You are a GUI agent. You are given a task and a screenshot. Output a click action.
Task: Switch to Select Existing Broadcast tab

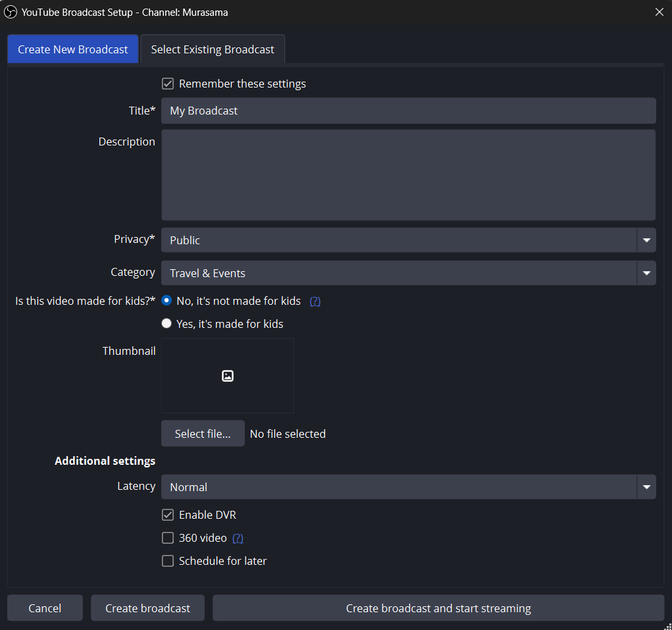(213, 49)
